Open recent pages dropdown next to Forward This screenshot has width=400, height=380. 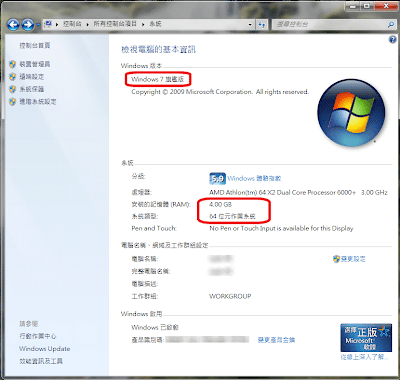(x=38, y=25)
